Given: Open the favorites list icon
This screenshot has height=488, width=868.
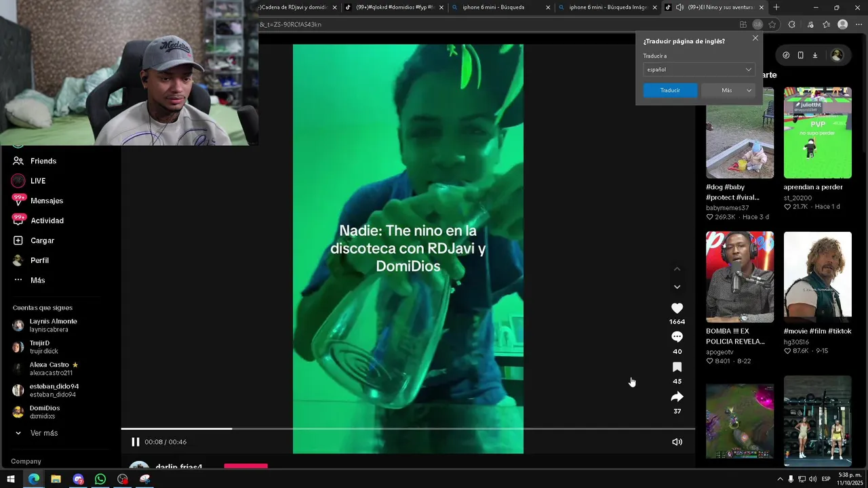Looking at the screenshot, I should (826, 24).
